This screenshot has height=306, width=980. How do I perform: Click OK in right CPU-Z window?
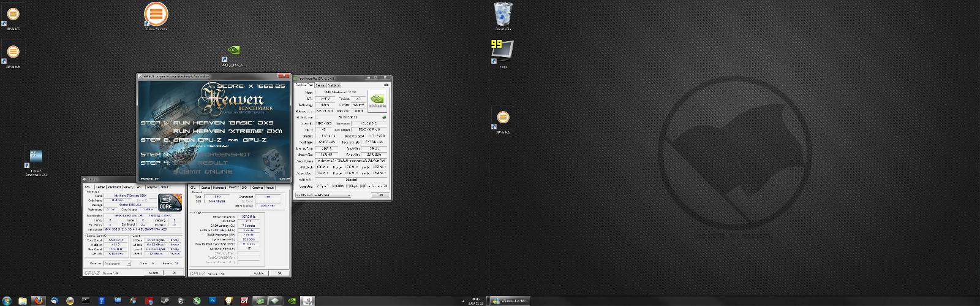click(280, 273)
